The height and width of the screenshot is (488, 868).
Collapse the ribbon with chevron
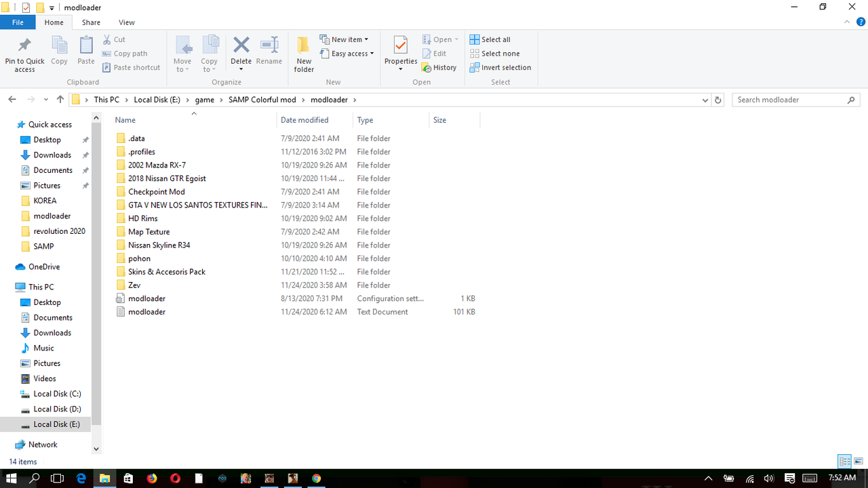846,22
